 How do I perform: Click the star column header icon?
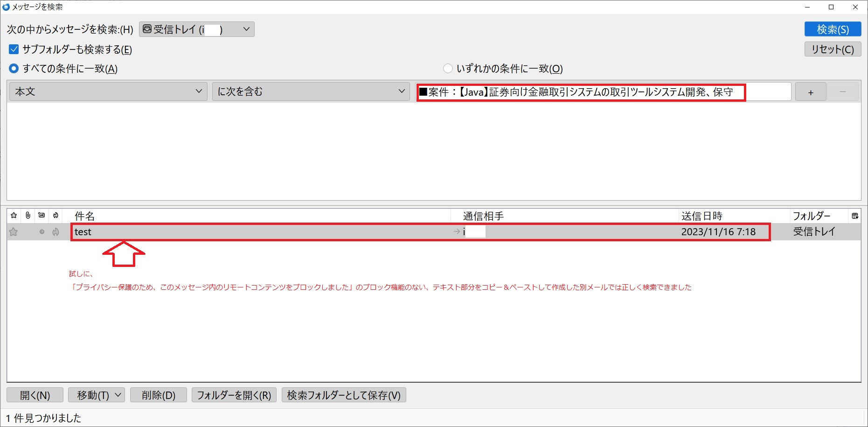coord(14,216)
